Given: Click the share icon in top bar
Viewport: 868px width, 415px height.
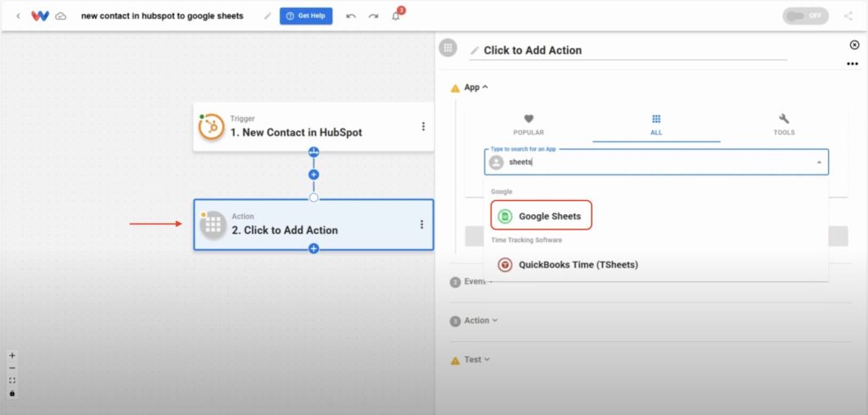Looking at the screenshot, I should click(x=848, y=16).
